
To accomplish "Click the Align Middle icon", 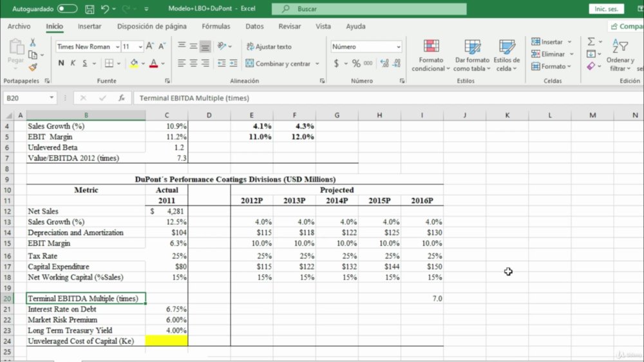I will click(193, 46).
